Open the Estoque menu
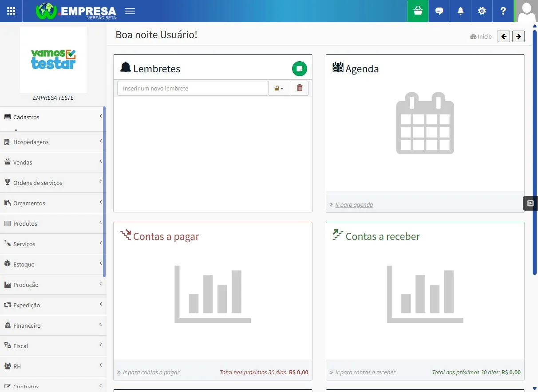This screenshot has height=392, width=538. point(53,264)
